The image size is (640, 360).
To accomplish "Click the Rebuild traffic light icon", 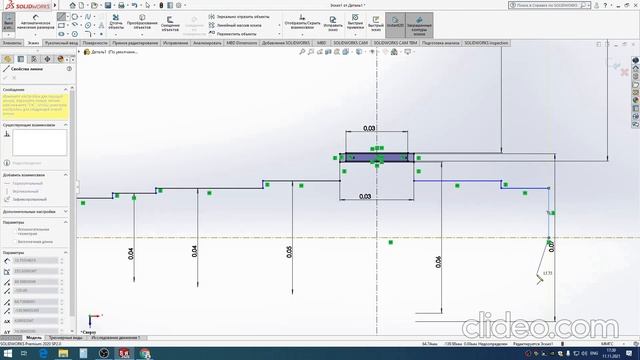I will tap(161, 5).
